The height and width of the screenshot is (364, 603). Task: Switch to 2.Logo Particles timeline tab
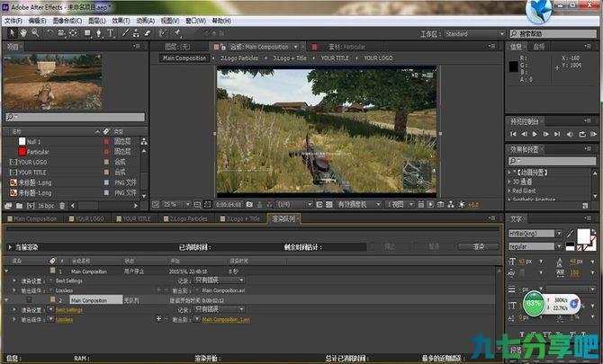click(185, 219)
